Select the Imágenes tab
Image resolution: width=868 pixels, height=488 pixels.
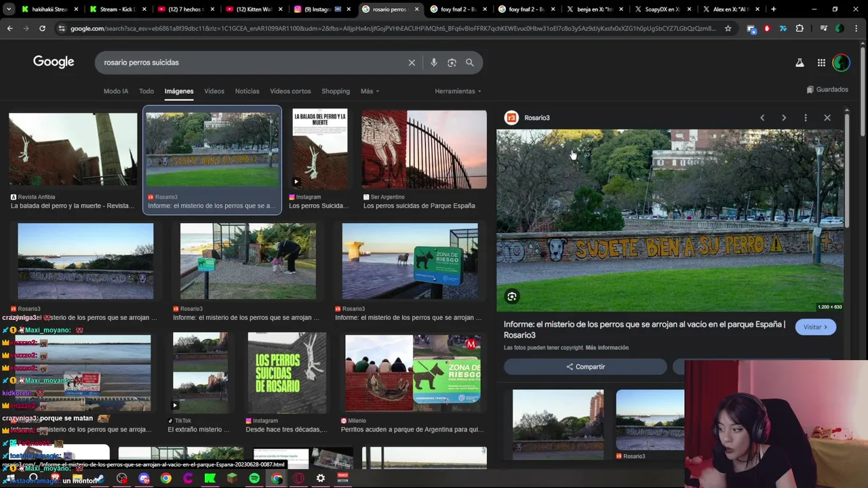pyautogui.click(x=179, y=91)
